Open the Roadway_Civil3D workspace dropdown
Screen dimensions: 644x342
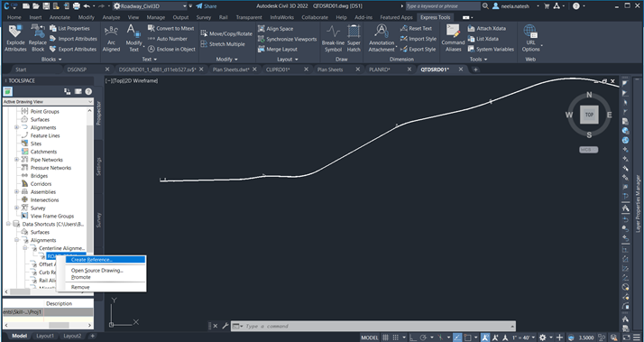coord(150,6)
